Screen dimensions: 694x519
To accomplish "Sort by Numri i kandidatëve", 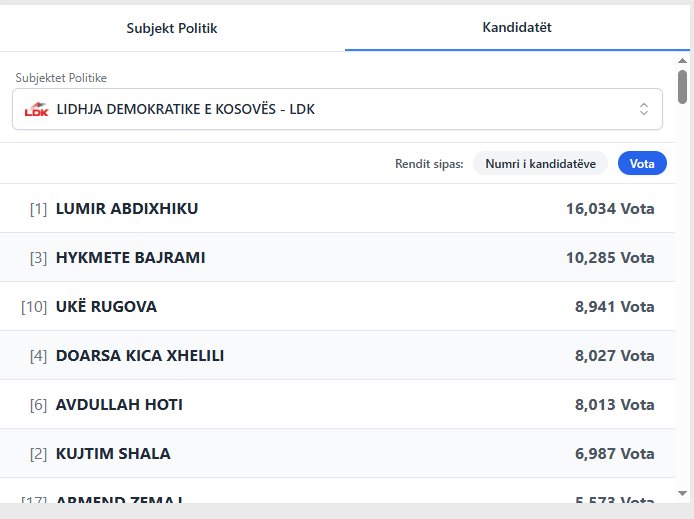I will (540, 164).
